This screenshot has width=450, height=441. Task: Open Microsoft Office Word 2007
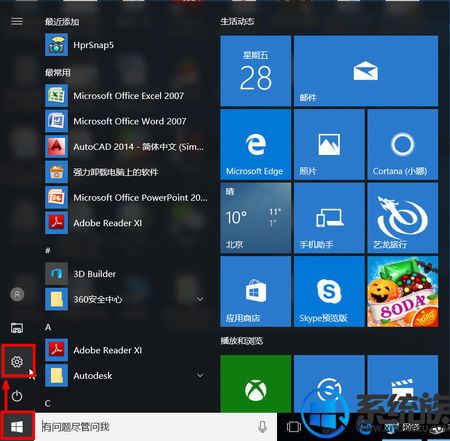pos(126,121)
